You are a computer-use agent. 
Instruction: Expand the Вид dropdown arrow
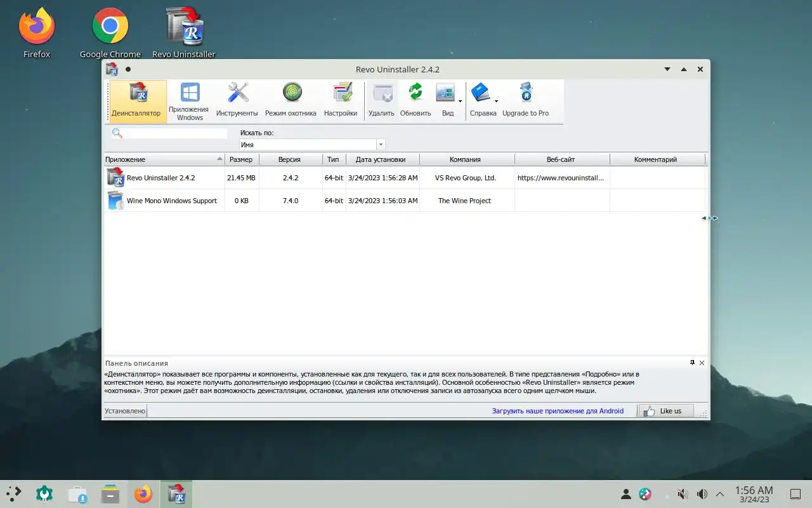(x=461, y=101)
